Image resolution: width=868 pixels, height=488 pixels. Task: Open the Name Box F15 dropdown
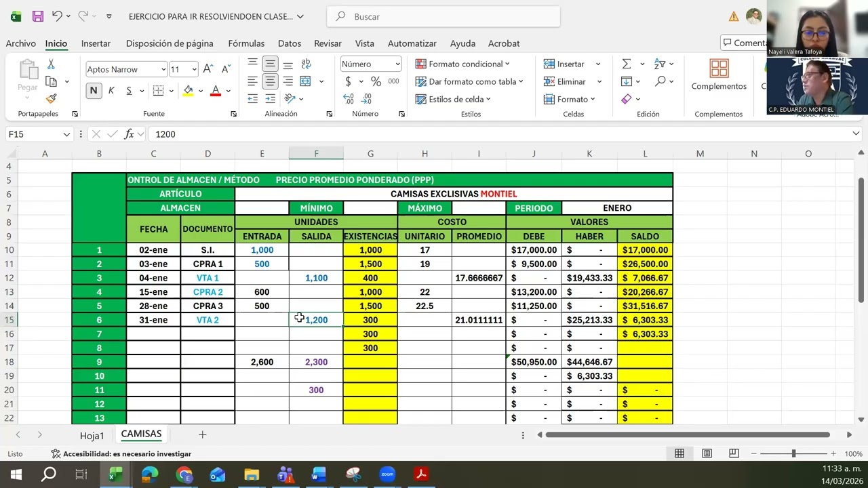click(x=66, y=134)
